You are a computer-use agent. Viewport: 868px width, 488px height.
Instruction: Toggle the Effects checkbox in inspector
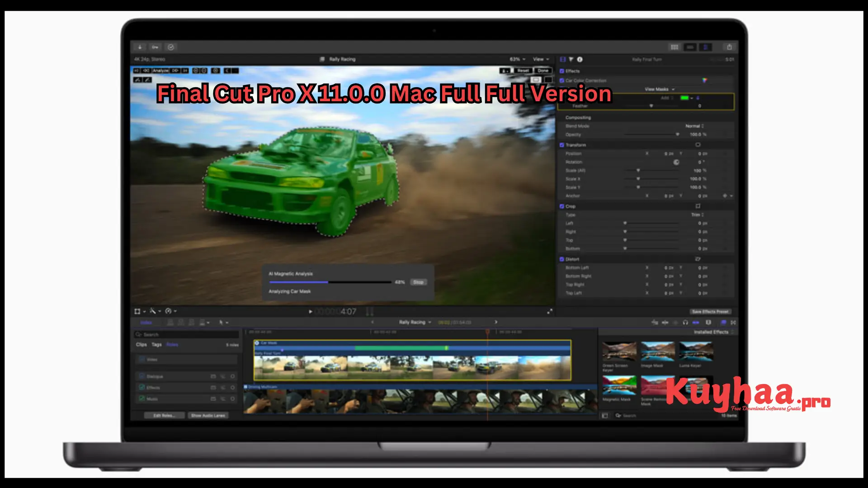point(562,71)
